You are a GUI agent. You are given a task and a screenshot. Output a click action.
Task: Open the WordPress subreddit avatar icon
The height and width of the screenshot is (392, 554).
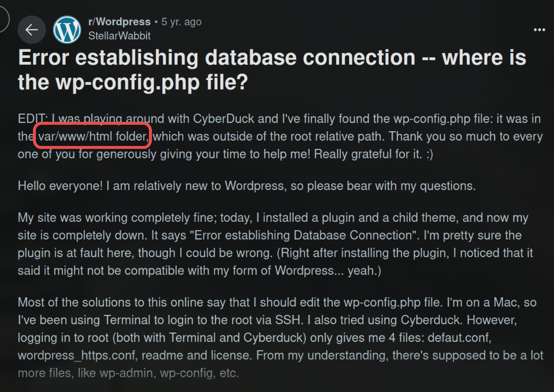coord(67,29)
